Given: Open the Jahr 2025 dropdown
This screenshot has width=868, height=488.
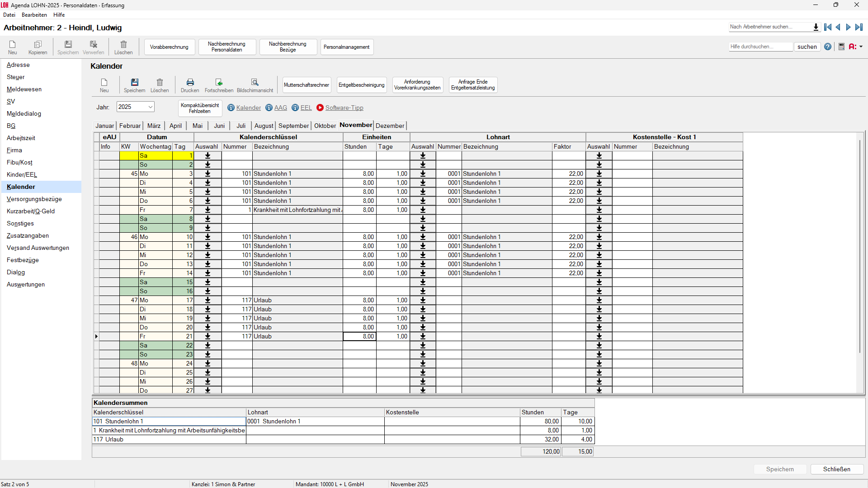Looking at the screenshot, I should click(x=150, y=107).
